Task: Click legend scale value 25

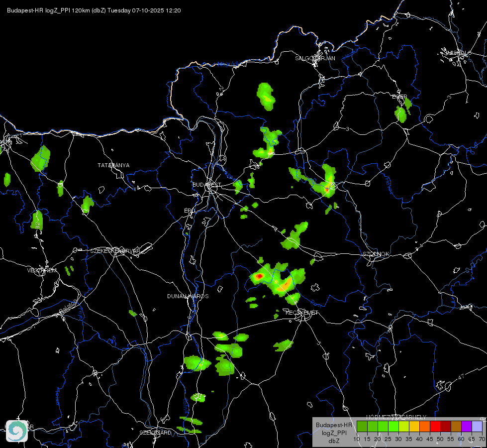Action: pyautogui.click(x=388, y=439)
